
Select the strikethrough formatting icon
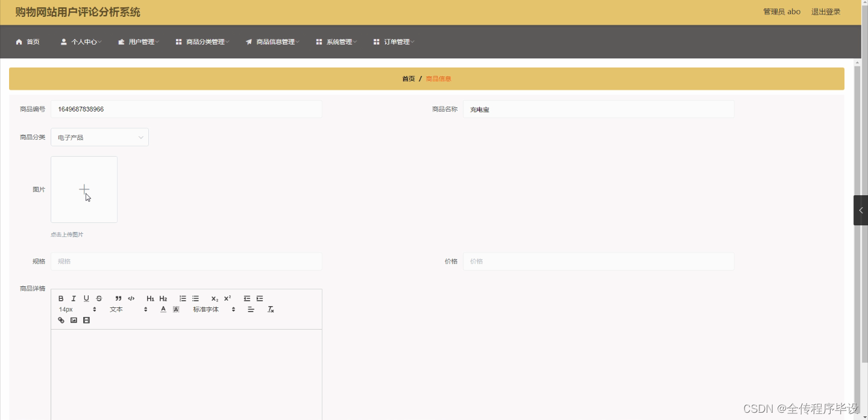[98, 298]
